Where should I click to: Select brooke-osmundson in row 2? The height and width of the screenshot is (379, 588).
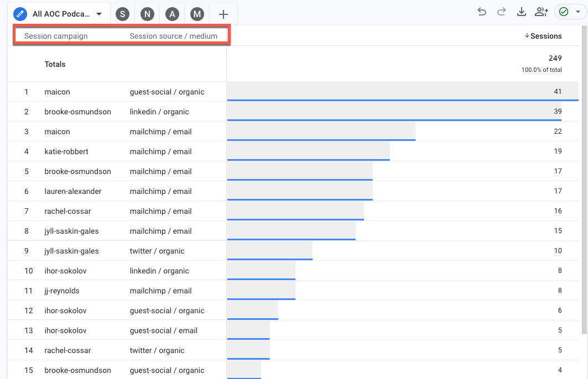point(77,112)
